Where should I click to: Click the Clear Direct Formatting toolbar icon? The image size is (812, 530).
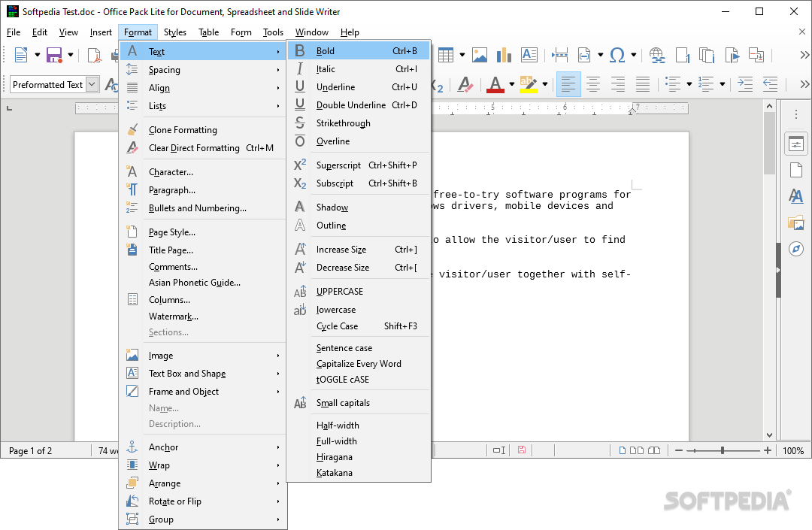click(x=465, y=84)
